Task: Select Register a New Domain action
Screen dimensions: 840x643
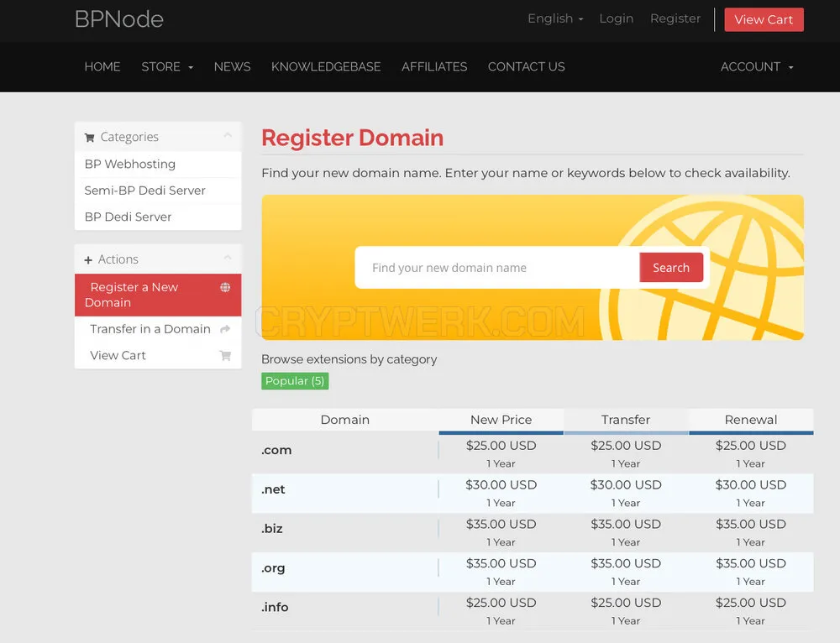Action: [x=158, y=295]
